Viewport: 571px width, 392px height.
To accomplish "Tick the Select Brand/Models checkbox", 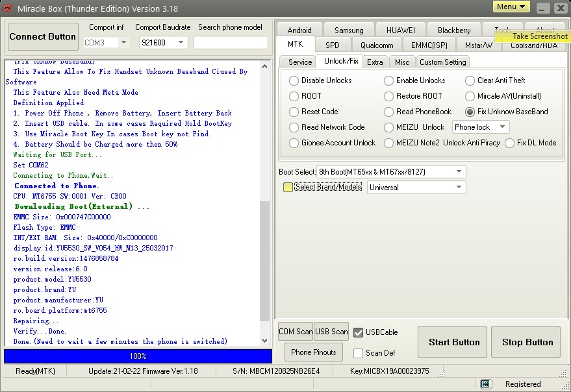I will (x=288, y=187).
